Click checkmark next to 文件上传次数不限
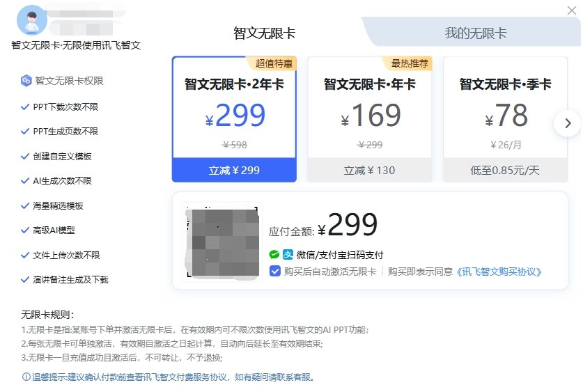The height and width of the screenshot is (392, 583). (x=25, y=256)
